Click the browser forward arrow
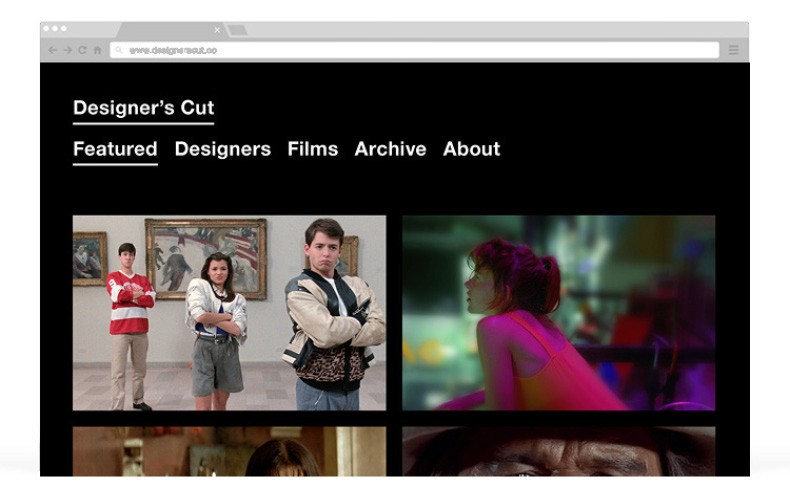This screenshot has height=485, width=790. [x=68, y=50]
